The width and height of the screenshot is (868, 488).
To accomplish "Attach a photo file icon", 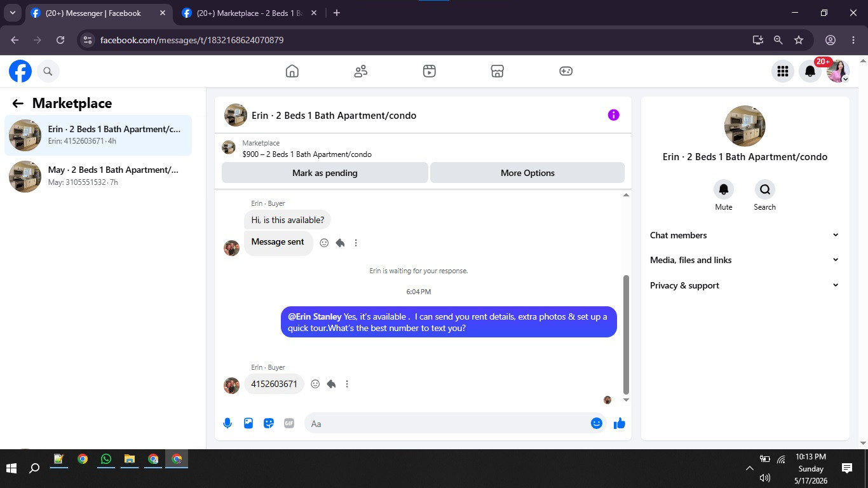I will (248, 423).
